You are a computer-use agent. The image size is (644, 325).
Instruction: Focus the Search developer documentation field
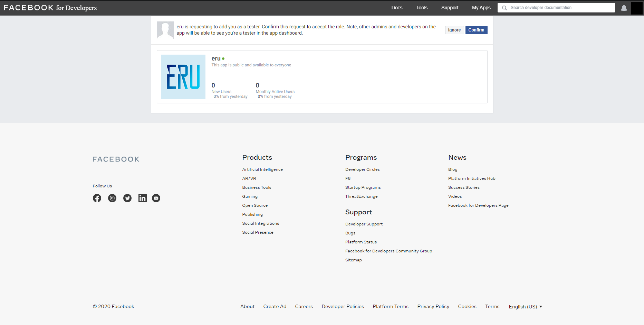click(x=556, y=8)
